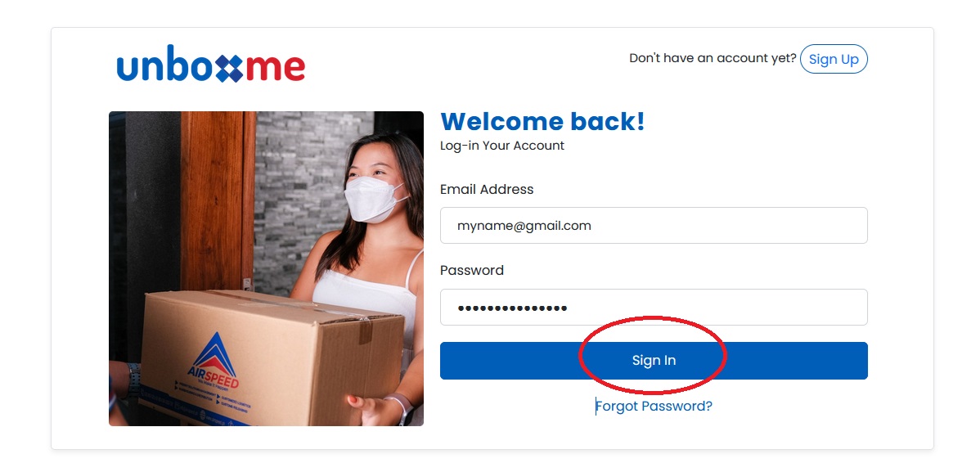Viewport: 980px width, 472px height.
Task: Click the cardboard delivery box in the photo
Action: pos(272,357)
